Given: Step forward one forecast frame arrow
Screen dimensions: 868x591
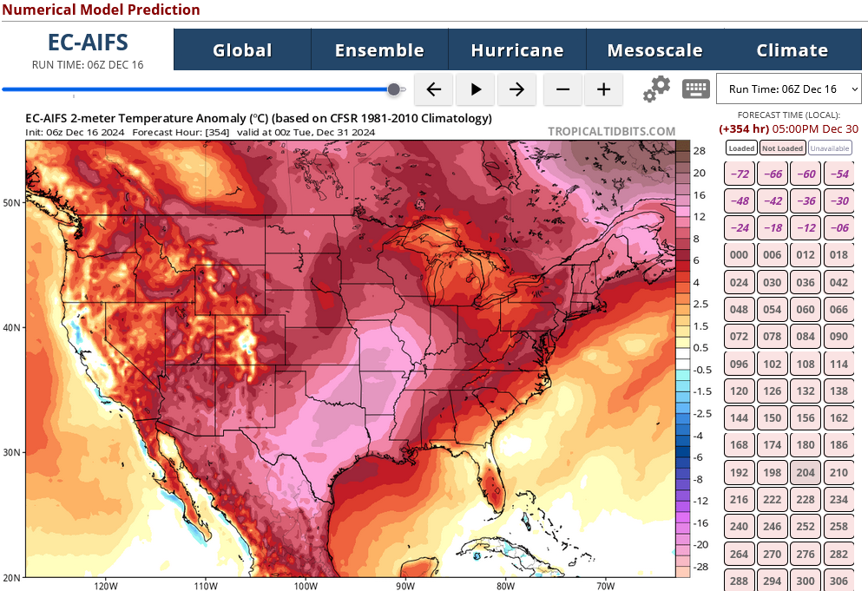Looking at the screenshot, I should (516, 89).
